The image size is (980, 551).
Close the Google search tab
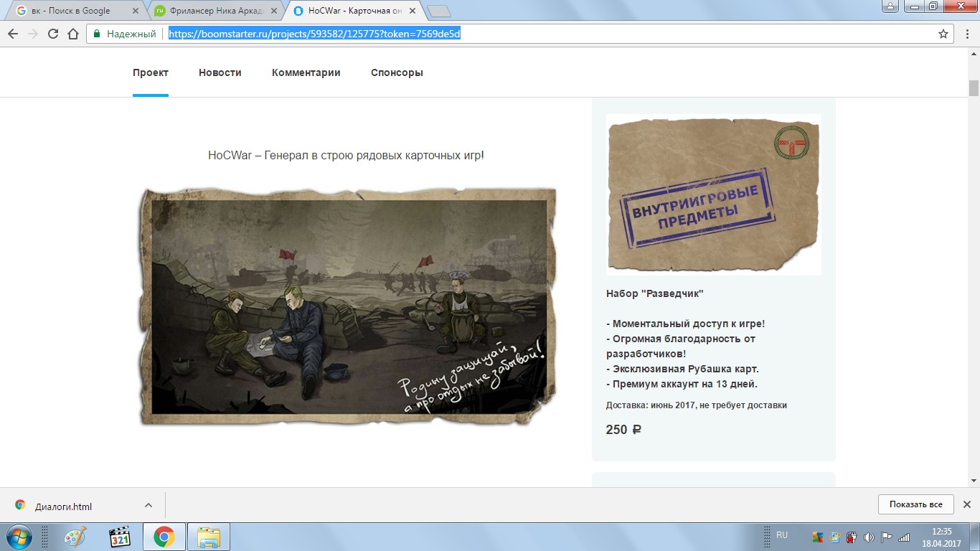(x=137, y=11)
